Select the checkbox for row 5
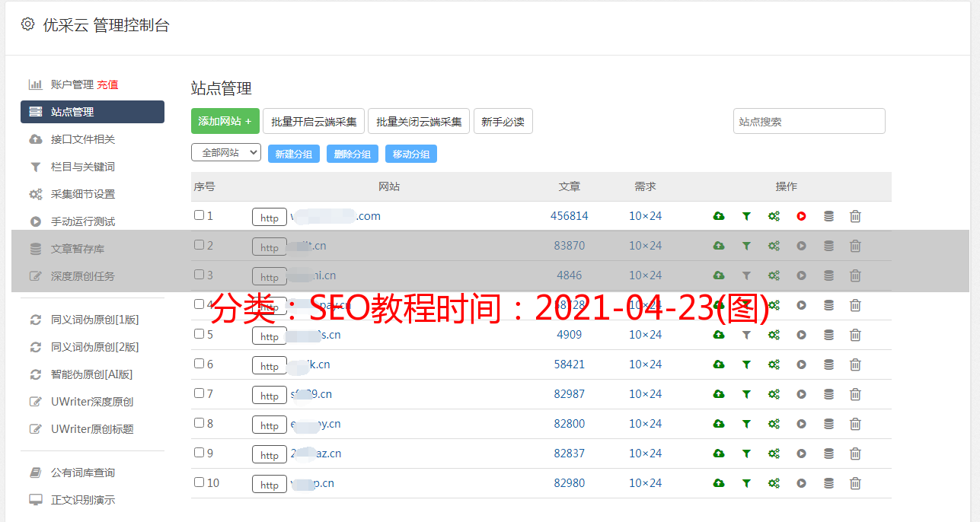Screen dimensions: 980x522 (199, 334)
